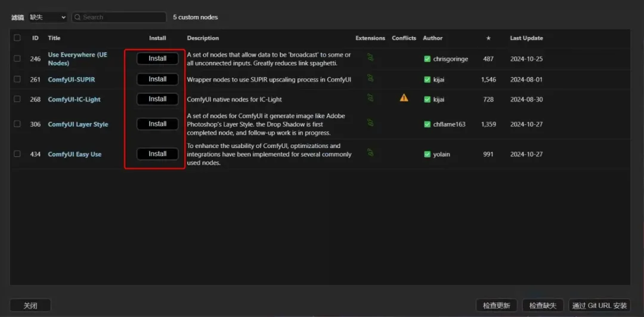Click date 2024-08-01
The width and height of the screenshot is (644, 317).
(x=527, y=79)
